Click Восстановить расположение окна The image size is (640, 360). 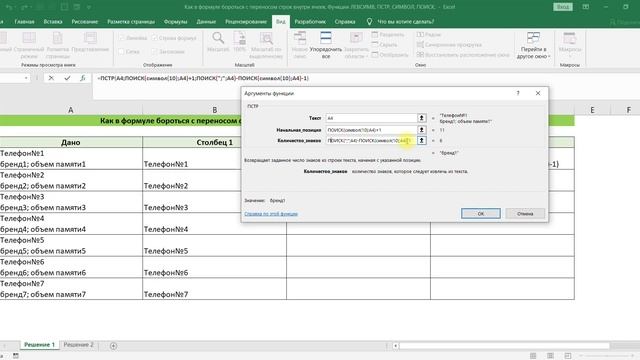463,54
